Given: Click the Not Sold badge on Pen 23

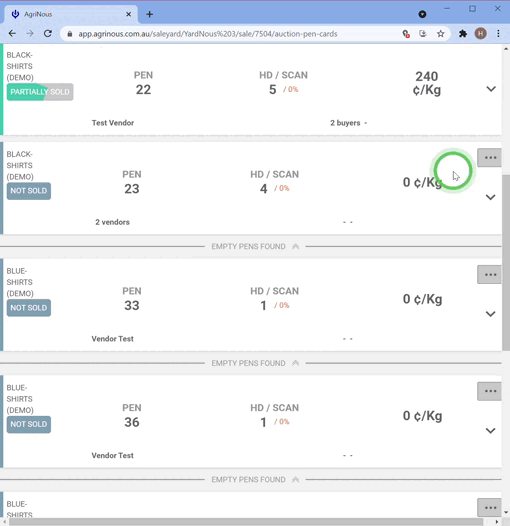Looking at the screenshot, I should tap(29, 191).
